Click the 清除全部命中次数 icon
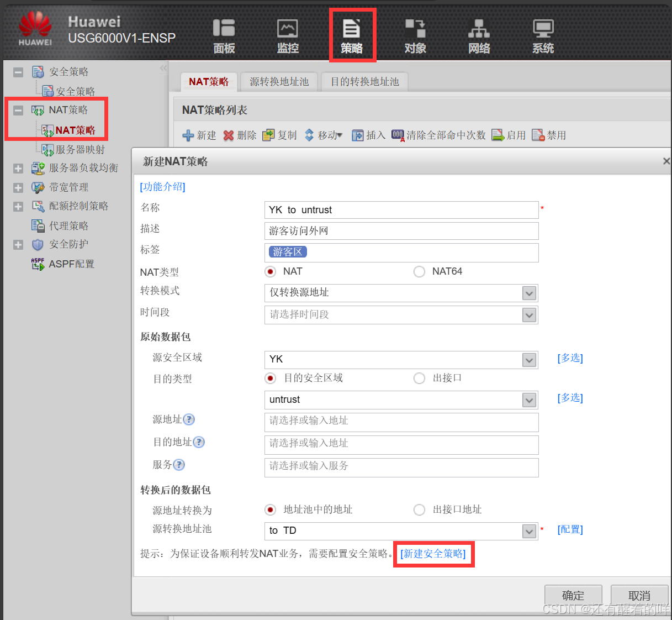672x620 pixels. [398, 135]
